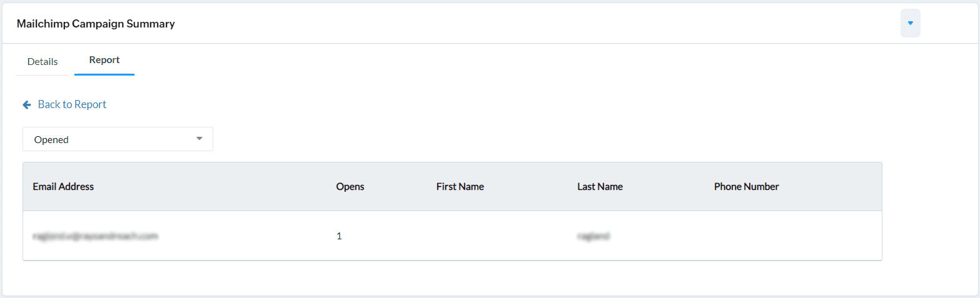Open the Opened filter dropdown
This screenshot has width=980, height=298.
pyautogui.click(x=118, y=139)
